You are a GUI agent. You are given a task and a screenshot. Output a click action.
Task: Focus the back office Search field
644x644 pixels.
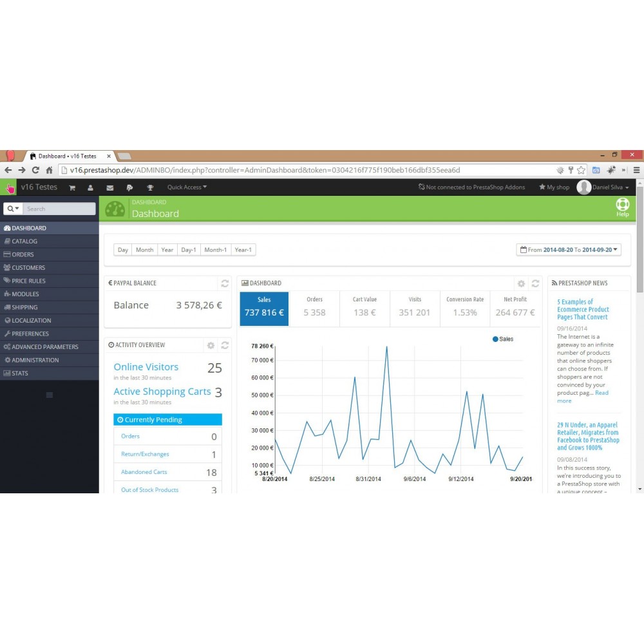click(x=59, y=209)
